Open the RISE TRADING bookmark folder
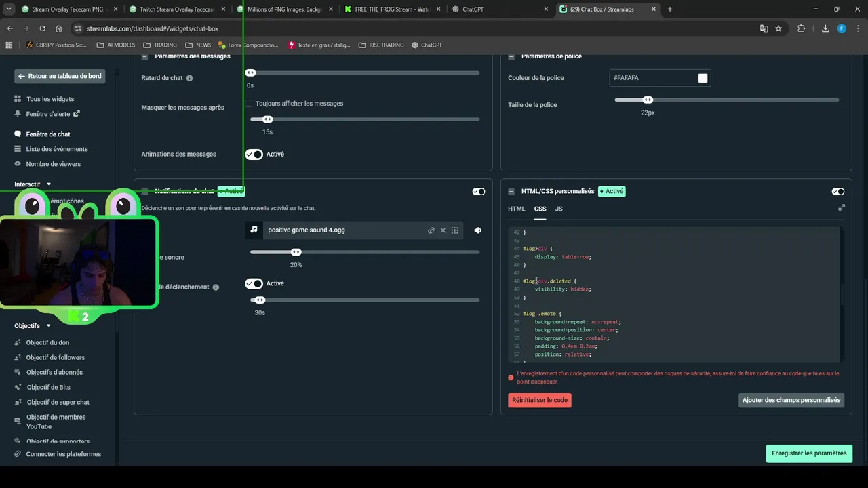The width and height of the screenshot is (868, 488). click(x=380, y=45)
